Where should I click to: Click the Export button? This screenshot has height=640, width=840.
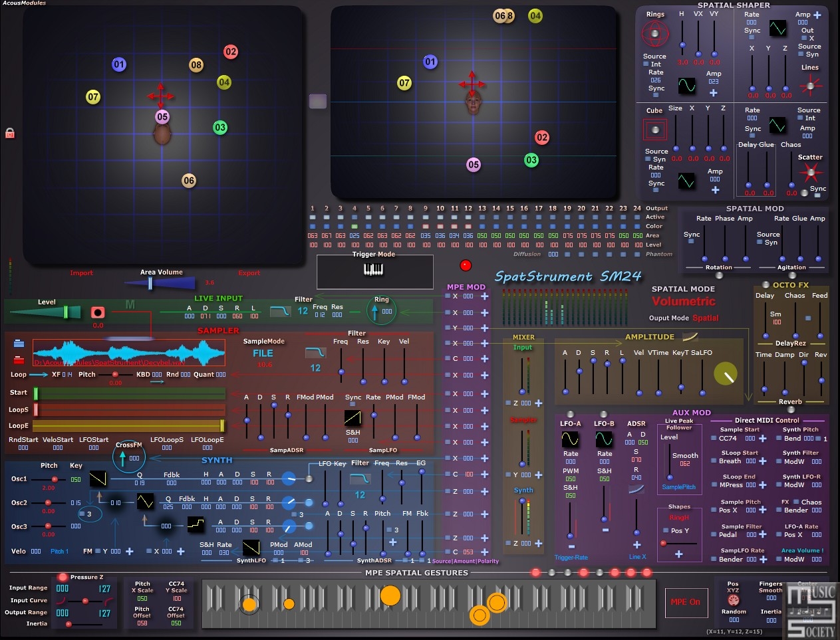(249, 273)
